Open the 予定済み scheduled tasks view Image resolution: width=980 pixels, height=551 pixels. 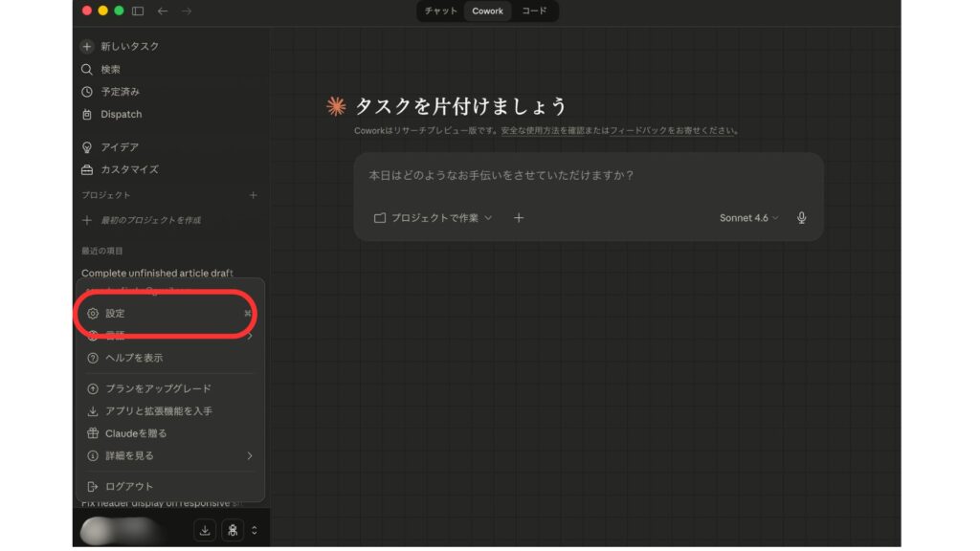[119, 91]
